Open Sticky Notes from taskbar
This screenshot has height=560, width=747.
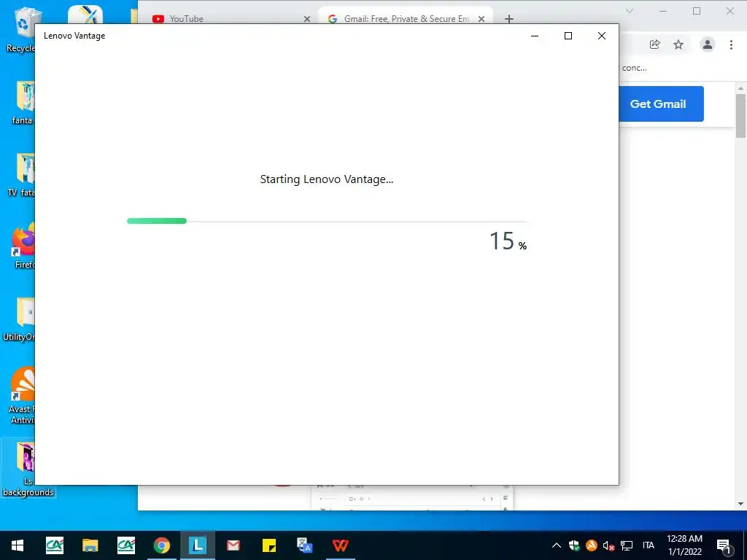[x=268, y=545]
